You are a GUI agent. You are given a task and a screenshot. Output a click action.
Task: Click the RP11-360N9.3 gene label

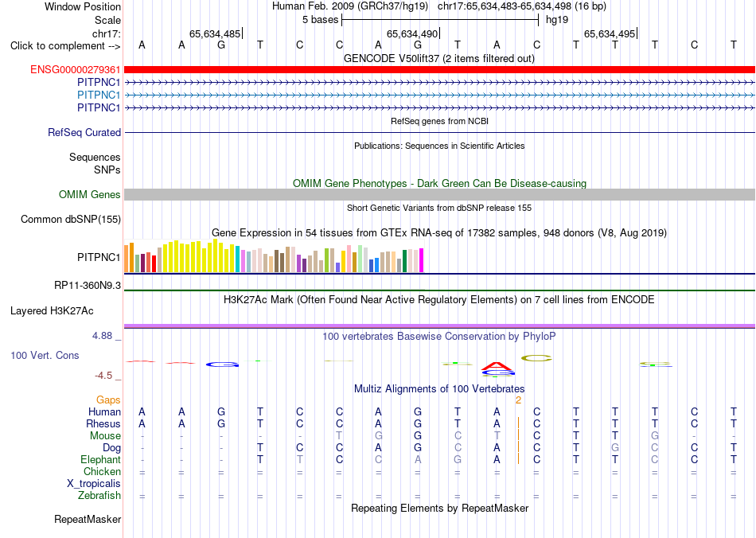[x=88, y=286]
